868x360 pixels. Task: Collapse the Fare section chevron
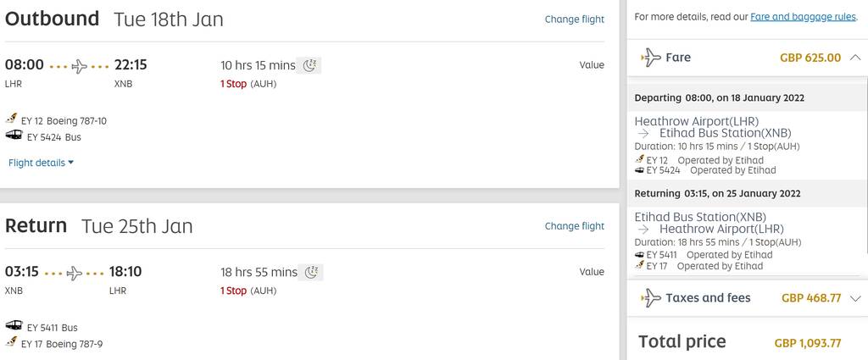[854, 58]
